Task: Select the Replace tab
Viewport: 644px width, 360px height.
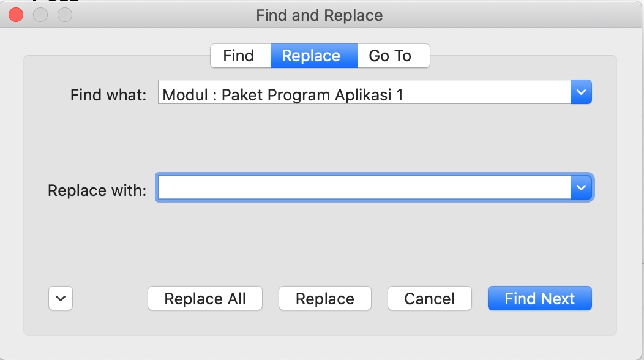Action: (311, 56)
